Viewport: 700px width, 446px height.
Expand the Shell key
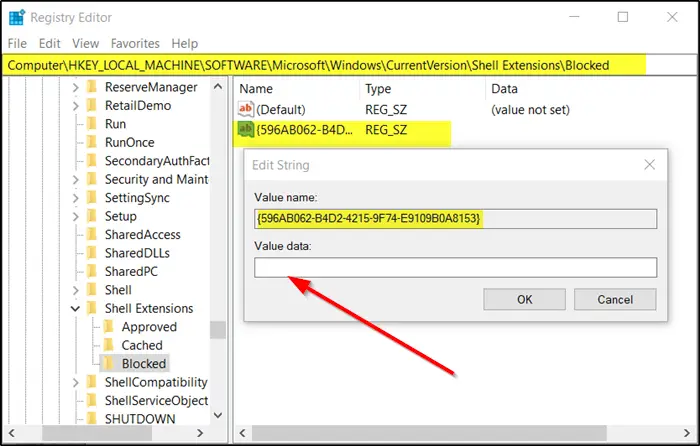pos(75,290)
